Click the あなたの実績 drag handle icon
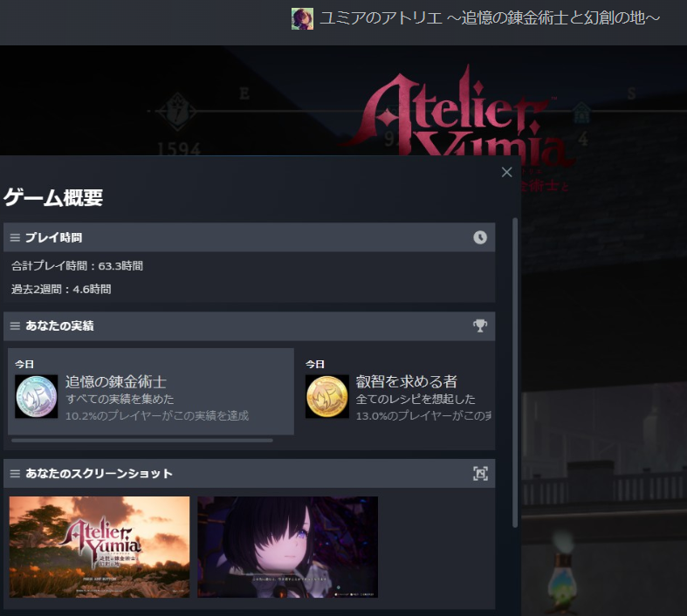687x616 pixels. coord(15,325)
